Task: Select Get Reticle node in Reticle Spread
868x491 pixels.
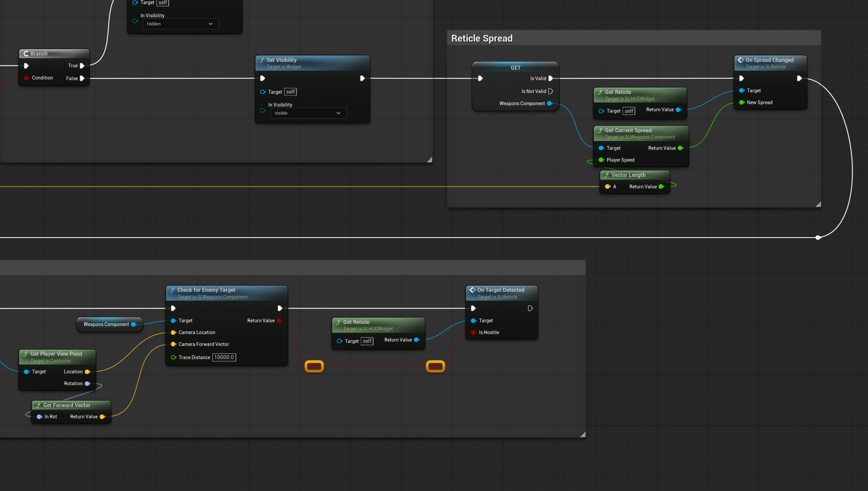Action: pyautogui.click(x=640, y=95)
